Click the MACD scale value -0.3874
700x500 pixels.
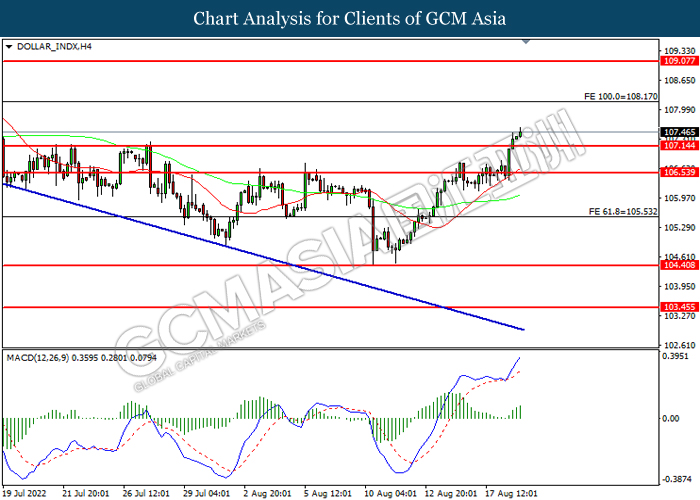point(677,479)
